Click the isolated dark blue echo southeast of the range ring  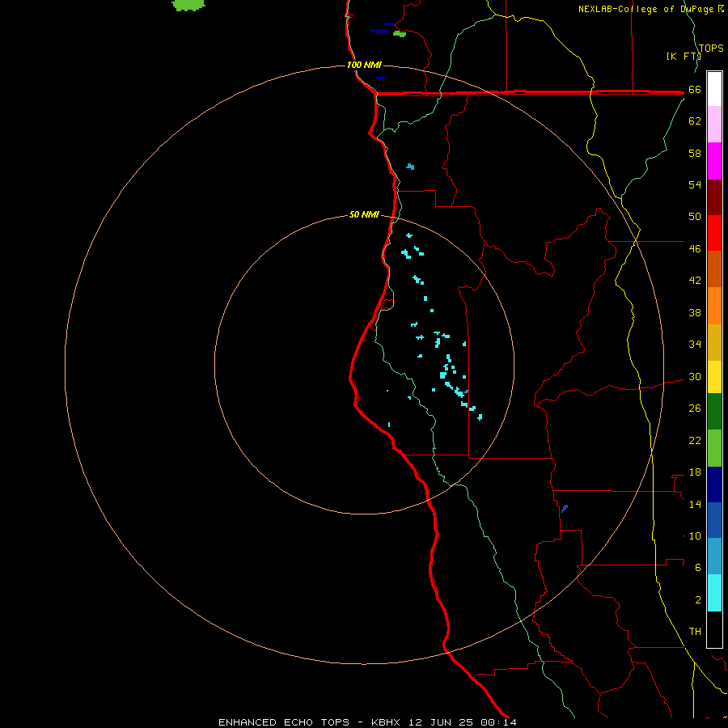[x=565, y=509]
